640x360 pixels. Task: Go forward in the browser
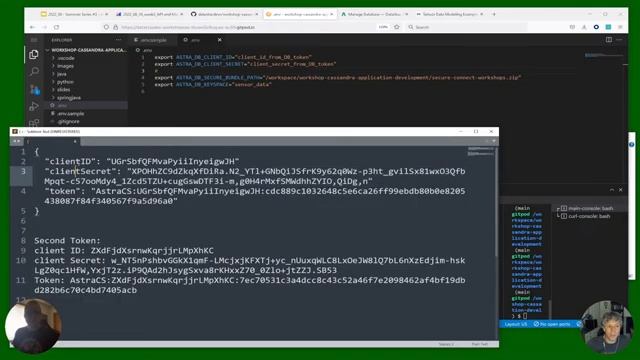(44, 27)
